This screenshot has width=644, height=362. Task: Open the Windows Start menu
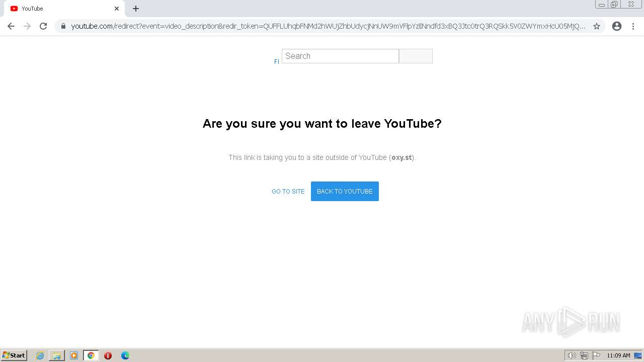point(14,355)
